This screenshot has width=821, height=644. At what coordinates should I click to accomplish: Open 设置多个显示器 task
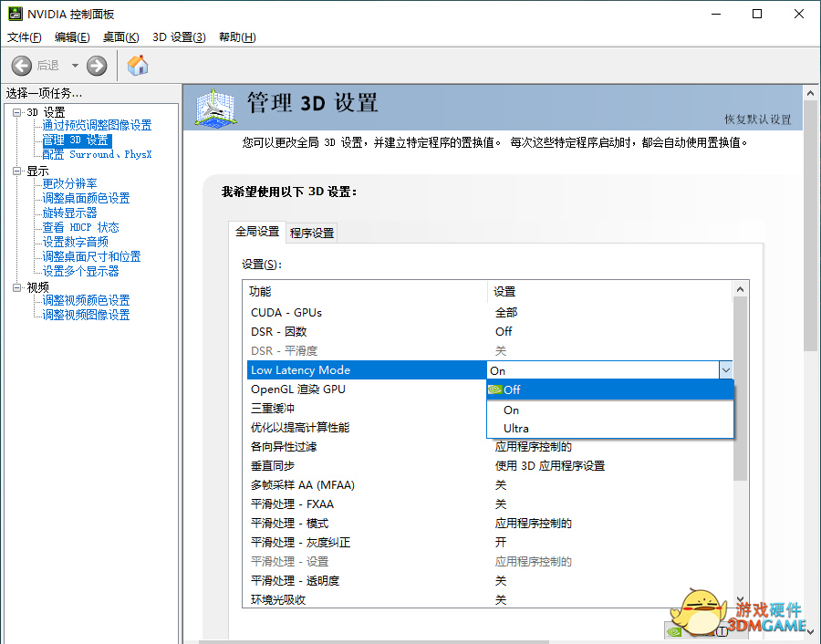click(x=80, y=271)
